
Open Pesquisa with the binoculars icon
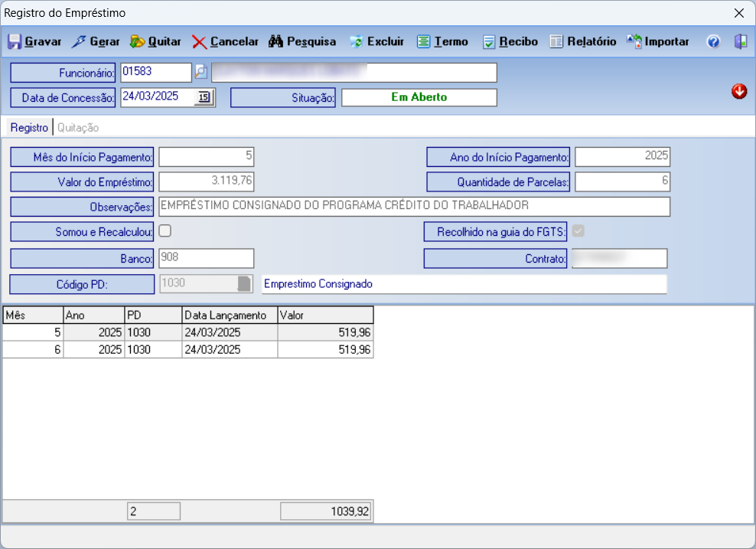click(x=275, y=42)
